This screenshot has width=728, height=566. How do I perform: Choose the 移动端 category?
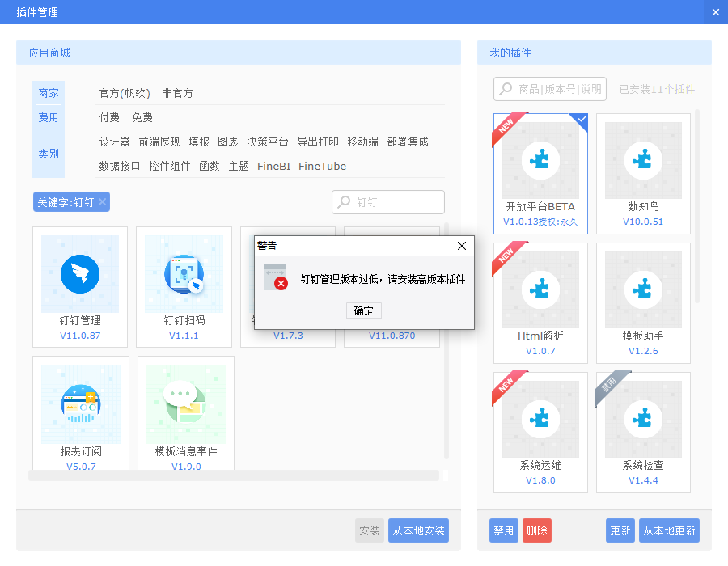tap(362, 141)
